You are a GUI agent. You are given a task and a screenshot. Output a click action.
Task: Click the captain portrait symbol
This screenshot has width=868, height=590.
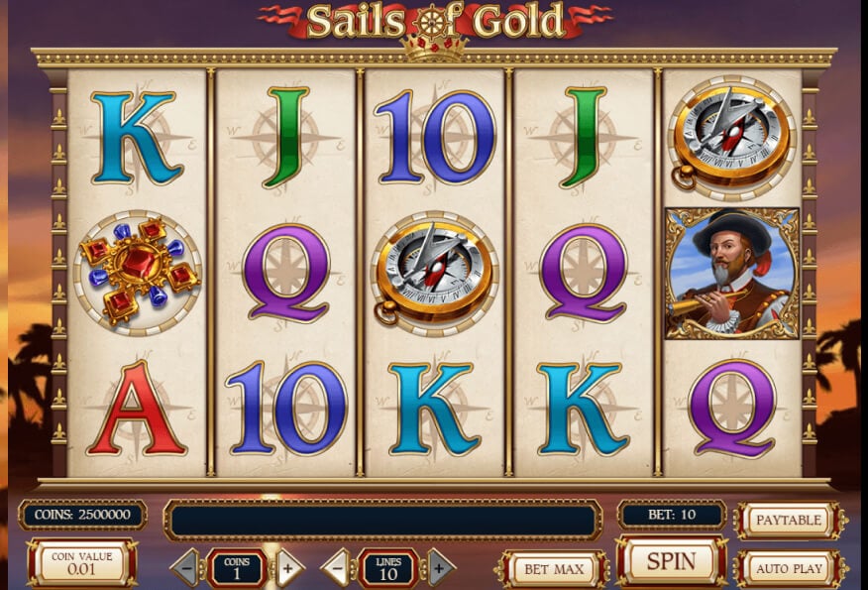click(732, 274)
